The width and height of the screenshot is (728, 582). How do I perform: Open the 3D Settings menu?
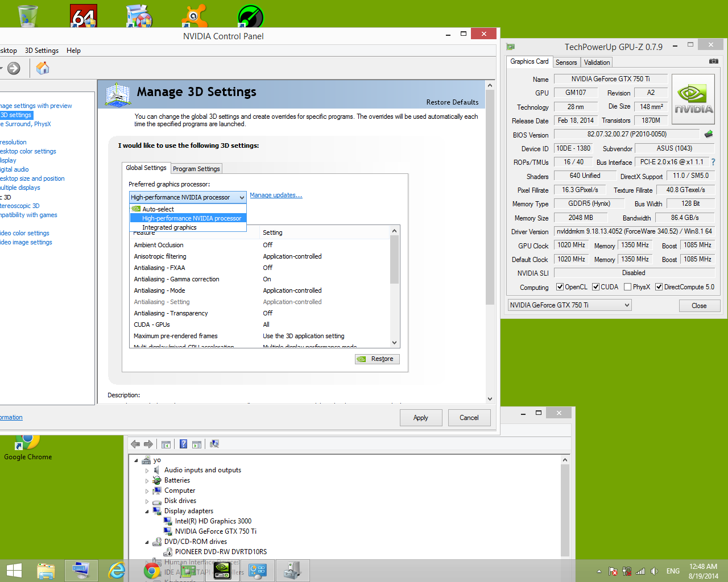pos(42,51)
